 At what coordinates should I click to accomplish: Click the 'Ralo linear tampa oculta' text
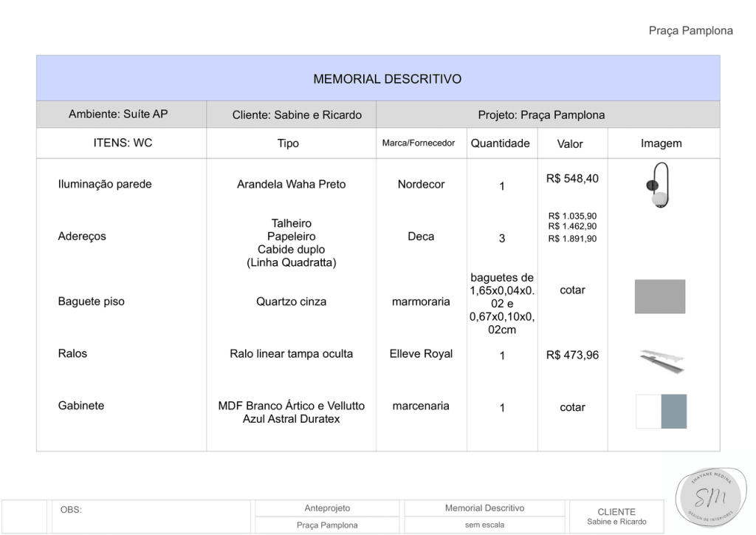291,354
